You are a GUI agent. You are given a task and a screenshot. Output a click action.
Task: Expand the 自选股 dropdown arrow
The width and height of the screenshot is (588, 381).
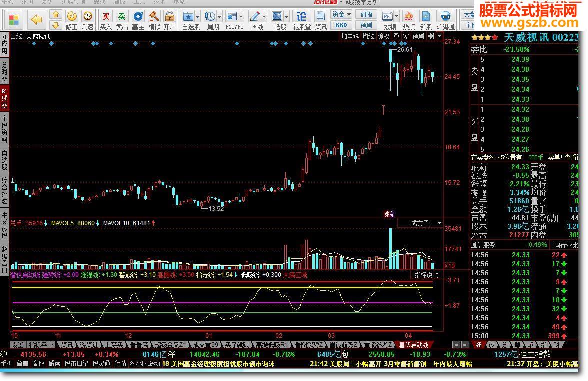198,17
